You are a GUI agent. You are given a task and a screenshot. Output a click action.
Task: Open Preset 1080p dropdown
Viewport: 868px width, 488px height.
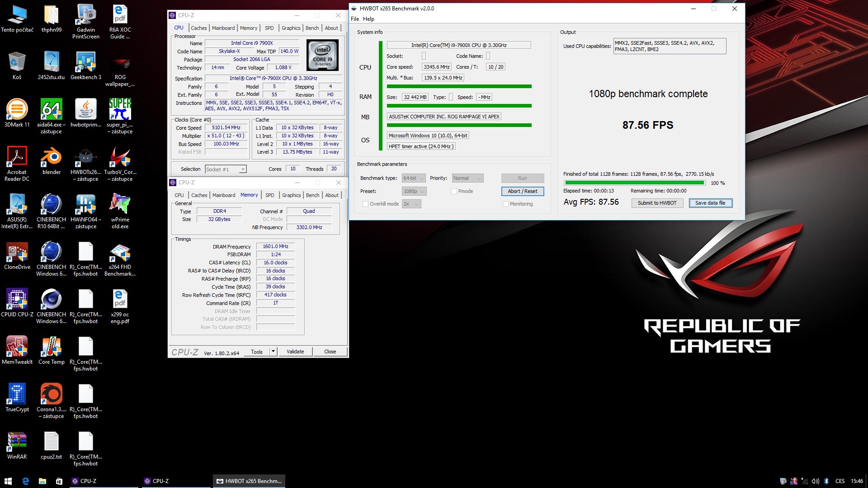click(414, 191)
